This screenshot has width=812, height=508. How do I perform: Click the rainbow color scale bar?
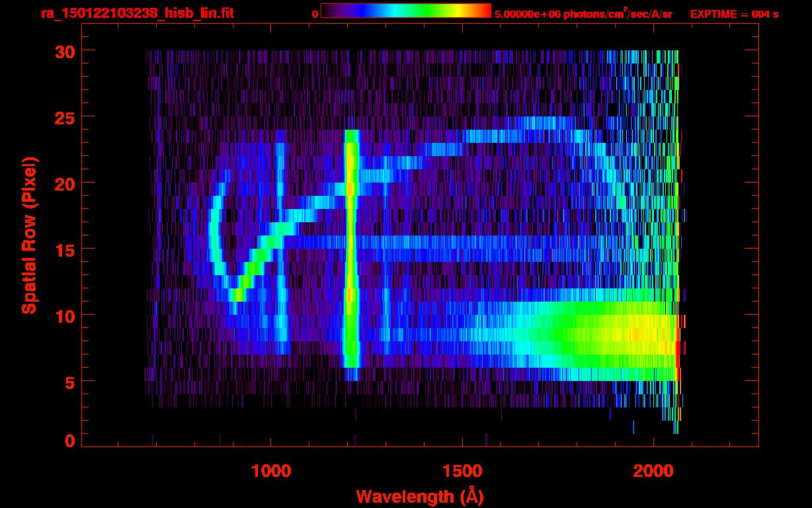click(406, 11)
